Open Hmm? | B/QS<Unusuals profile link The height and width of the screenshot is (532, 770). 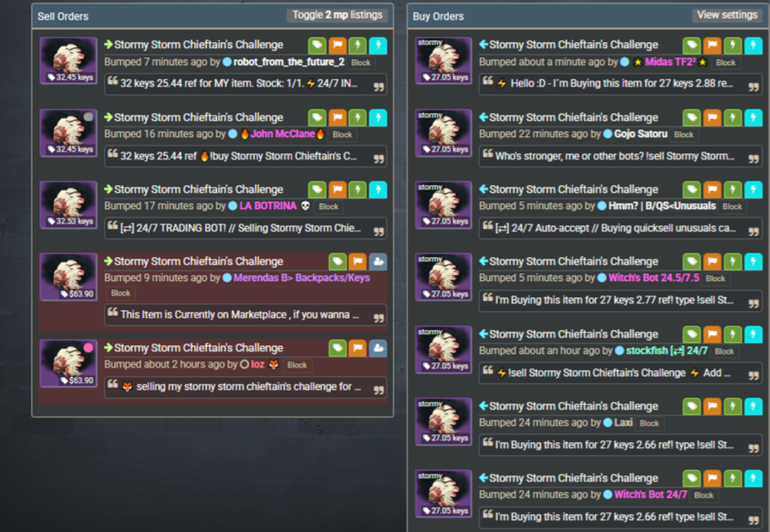(662, 206)
